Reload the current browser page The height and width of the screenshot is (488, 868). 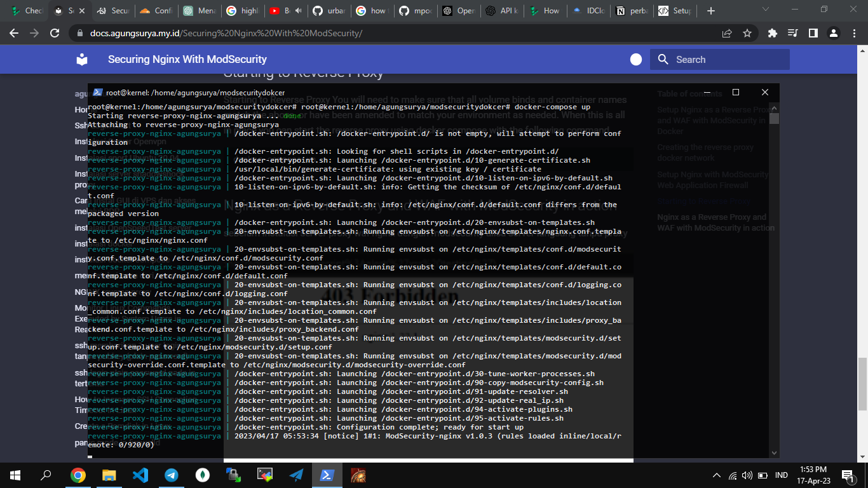55,33
